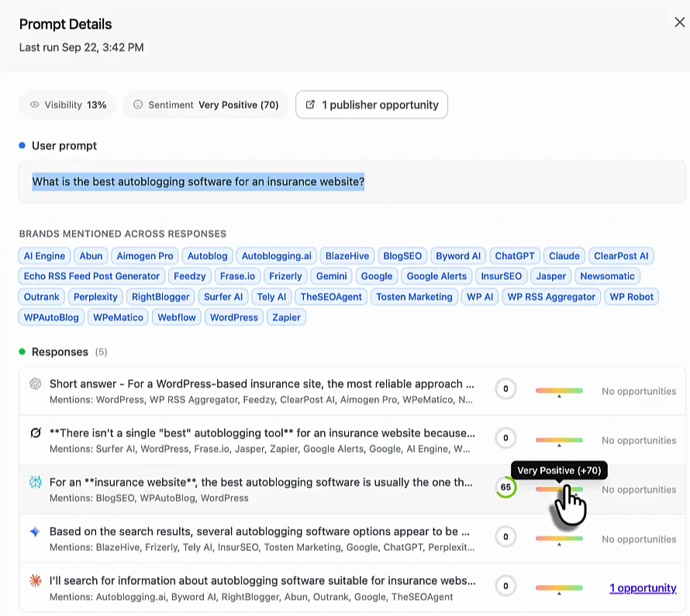The width and height of the screenshot is (690, 616).
Task: Click the BlazeHive brand tag
Action: click(347, 256)
